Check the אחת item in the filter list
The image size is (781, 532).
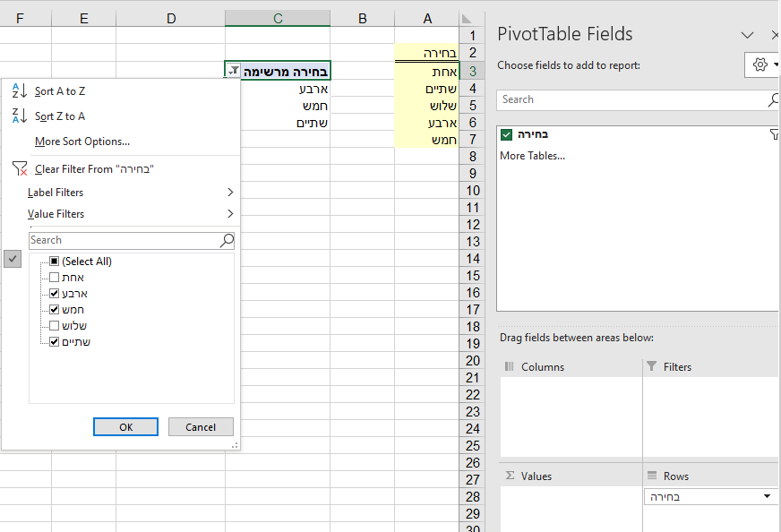[x=55, y=278]
